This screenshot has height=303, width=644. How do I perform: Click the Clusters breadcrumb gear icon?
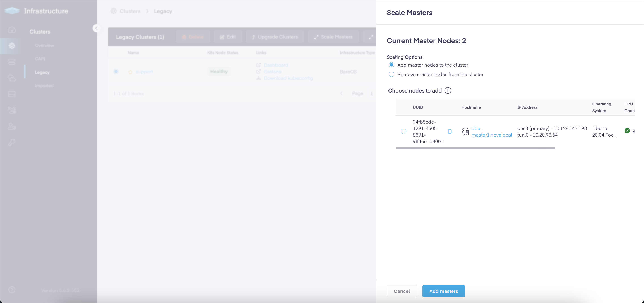114,11
